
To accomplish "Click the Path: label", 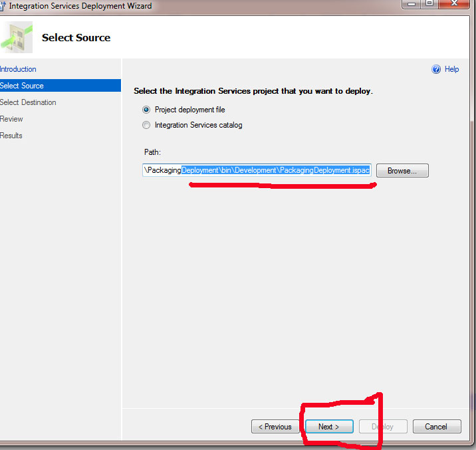I will pos(152,152).
